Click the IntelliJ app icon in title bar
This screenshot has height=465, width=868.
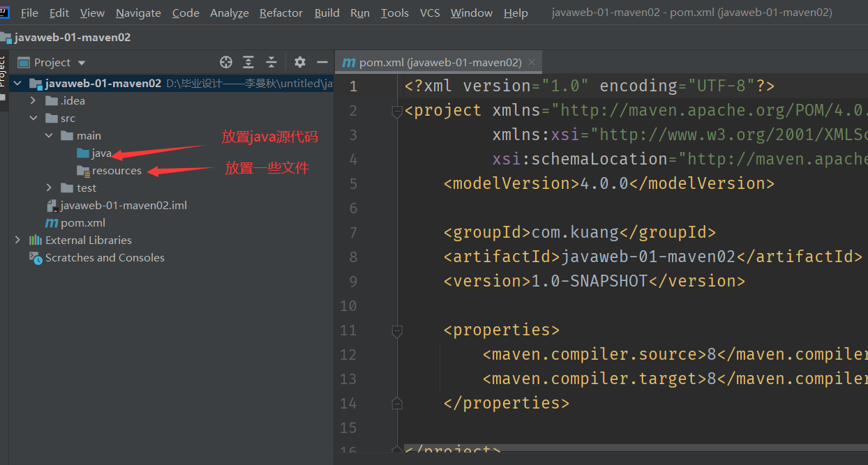click(4, 12)
